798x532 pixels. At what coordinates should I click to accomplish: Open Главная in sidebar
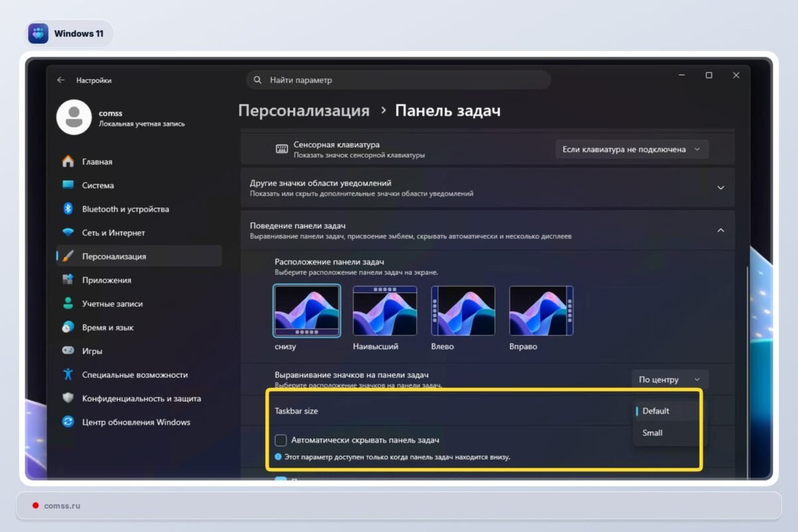tap(139, 162)
